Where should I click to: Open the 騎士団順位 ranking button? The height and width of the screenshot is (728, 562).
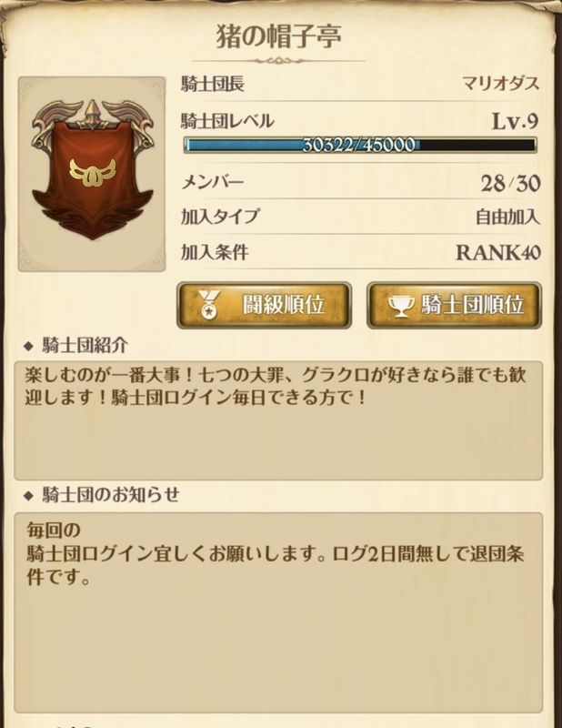(x=454, y=306)
